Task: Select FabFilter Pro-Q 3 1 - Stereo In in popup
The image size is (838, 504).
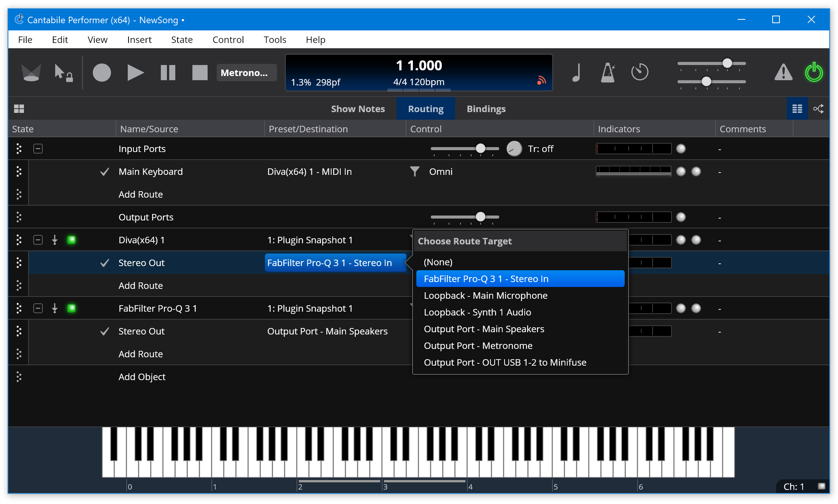Action: coord(520,279)
